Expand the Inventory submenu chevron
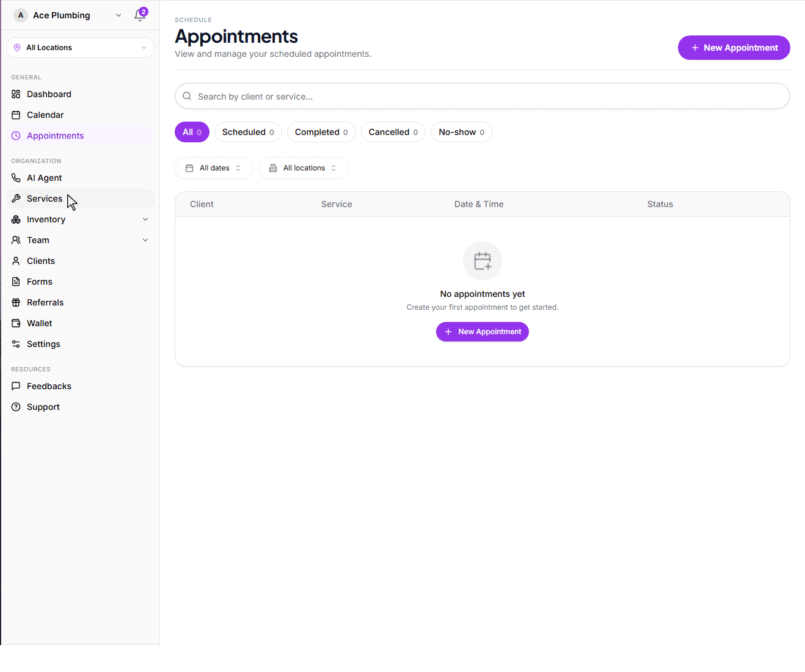The image size is (805, 672). point(145,219)
